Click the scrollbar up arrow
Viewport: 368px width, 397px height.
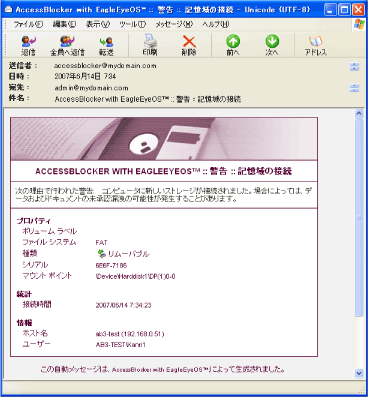click(359, 113)
